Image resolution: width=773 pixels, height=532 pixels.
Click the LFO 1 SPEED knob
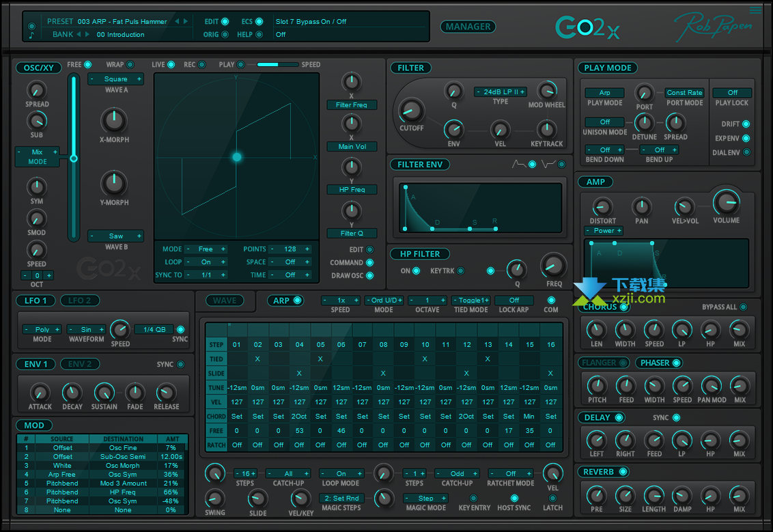[x=120, y=329]
